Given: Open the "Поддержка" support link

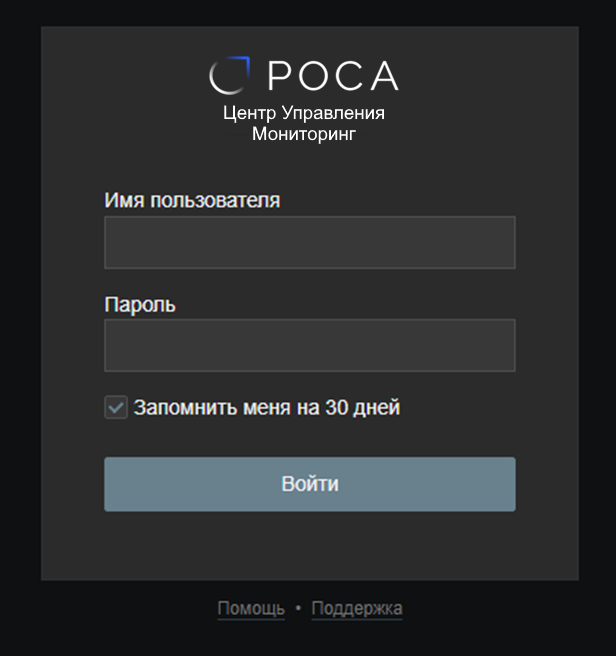Looking at the screenshot, I should (x=357, y=608).
